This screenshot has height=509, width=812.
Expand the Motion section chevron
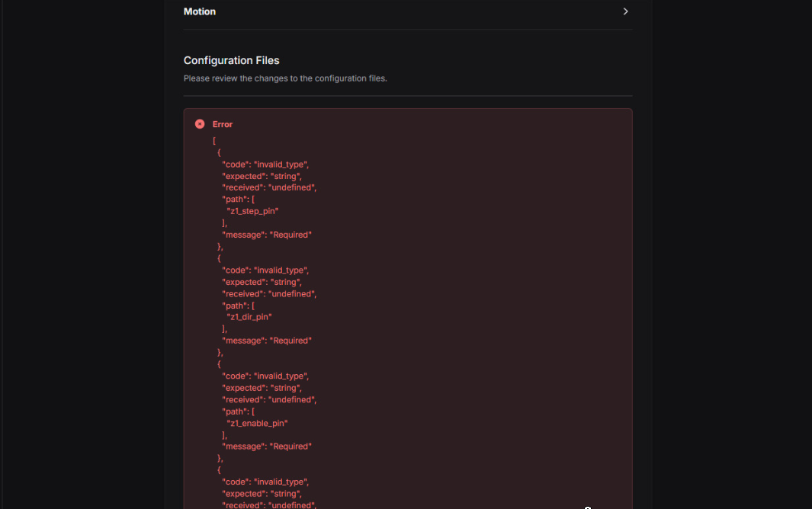tap(625, 11)
